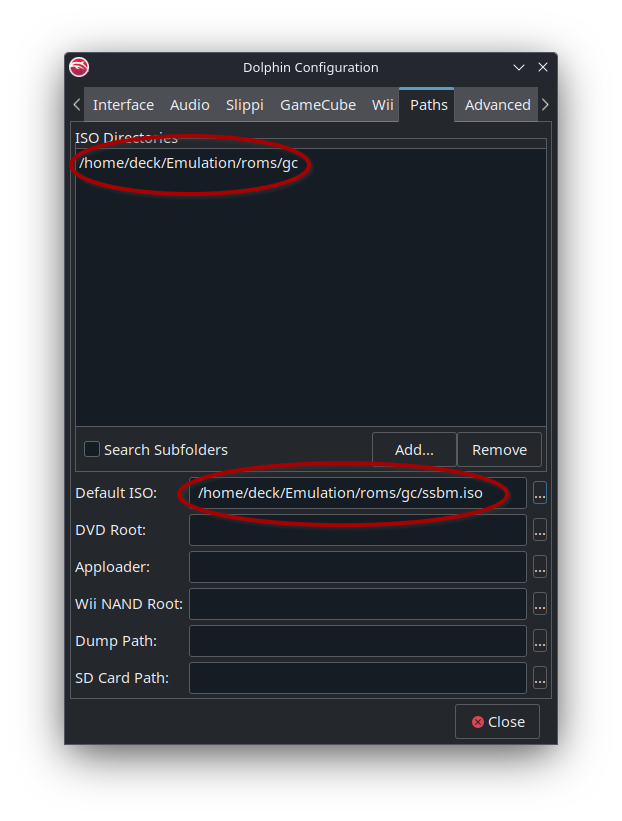Collapse window using title bar down chevron
This screenshot has height=821, width=622.
coord(519,68)
